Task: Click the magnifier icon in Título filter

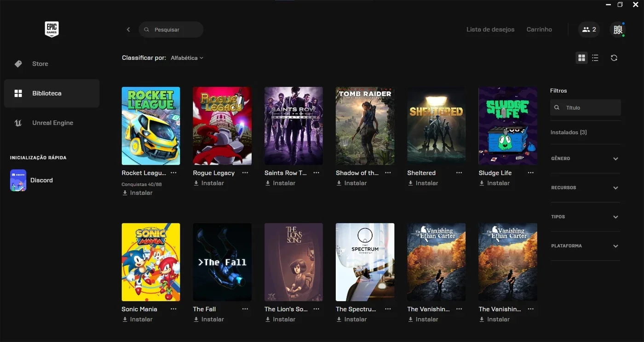Action: [x=557, y=108]
